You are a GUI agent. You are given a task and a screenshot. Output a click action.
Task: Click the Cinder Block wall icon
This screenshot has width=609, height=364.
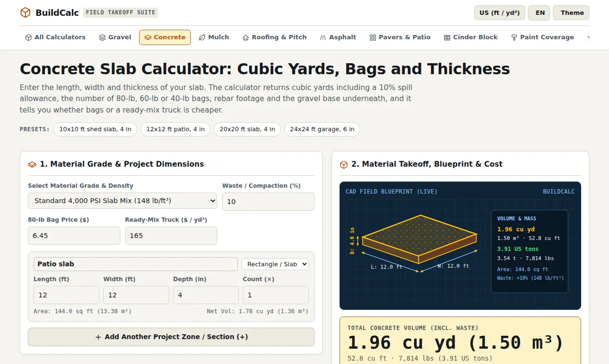coord(447,37)
